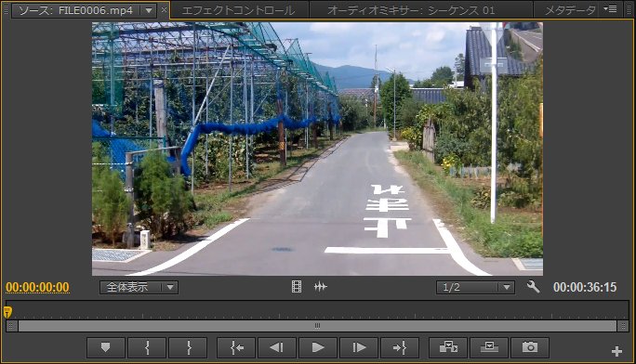Select the Drag Audio Only waveform icon
The image size is (636, 364).
321,287
